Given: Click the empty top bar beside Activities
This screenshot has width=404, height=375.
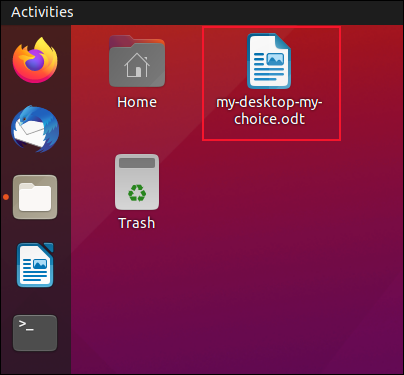Looking at the screenshot, I should coord(233,12).
